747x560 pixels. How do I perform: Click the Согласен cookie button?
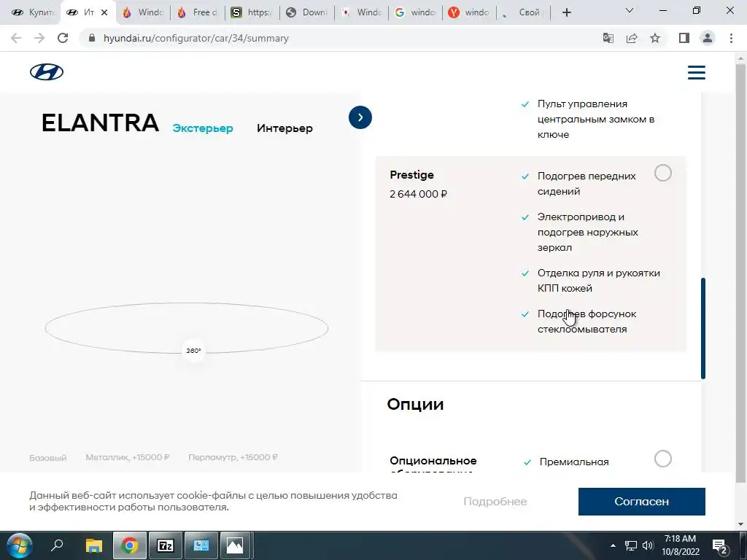pos(641,502)
